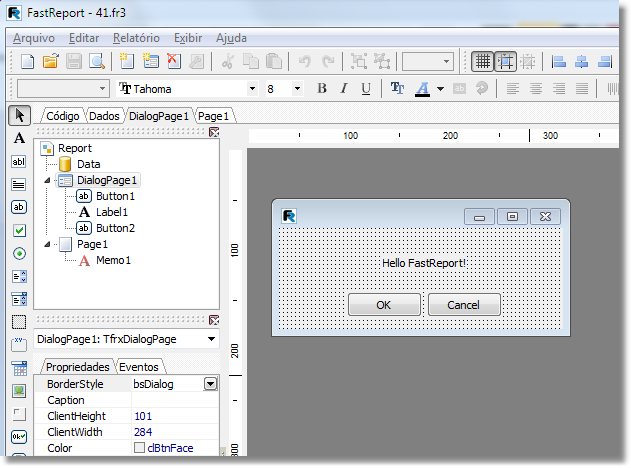Image resolution: width=631 pixels, height=468 pixels.
Task: Toggle align to grid toolbar button
Action: pyautogui.click(x=505, y=62)
